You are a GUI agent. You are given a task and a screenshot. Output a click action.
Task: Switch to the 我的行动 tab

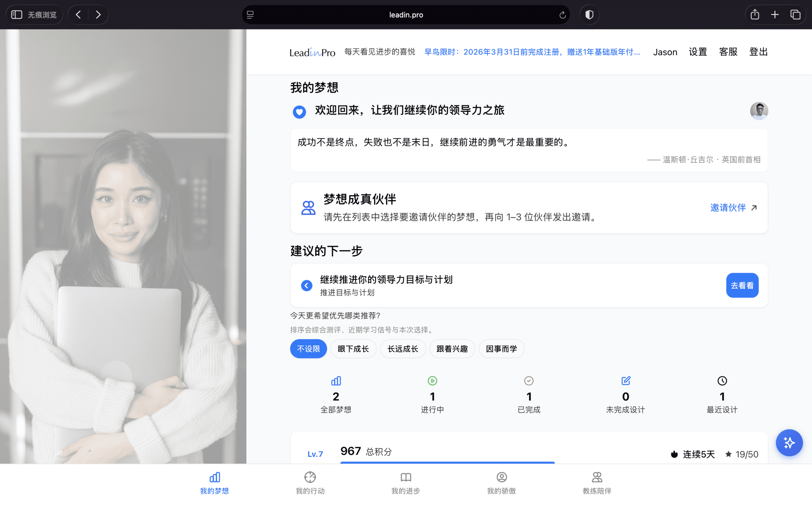(x=310, y=483)
